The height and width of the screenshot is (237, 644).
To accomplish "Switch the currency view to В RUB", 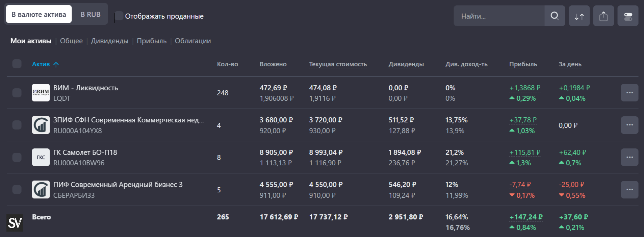I will click(91, 15).
